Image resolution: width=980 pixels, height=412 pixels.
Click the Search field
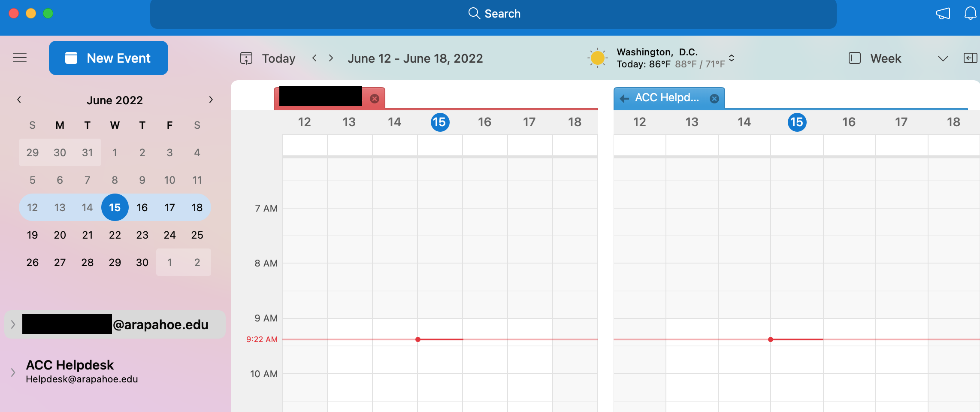pos(493,14)
